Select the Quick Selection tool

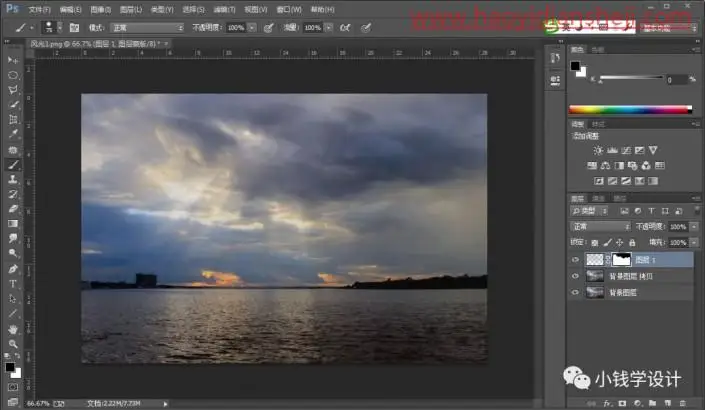(13, 105)
